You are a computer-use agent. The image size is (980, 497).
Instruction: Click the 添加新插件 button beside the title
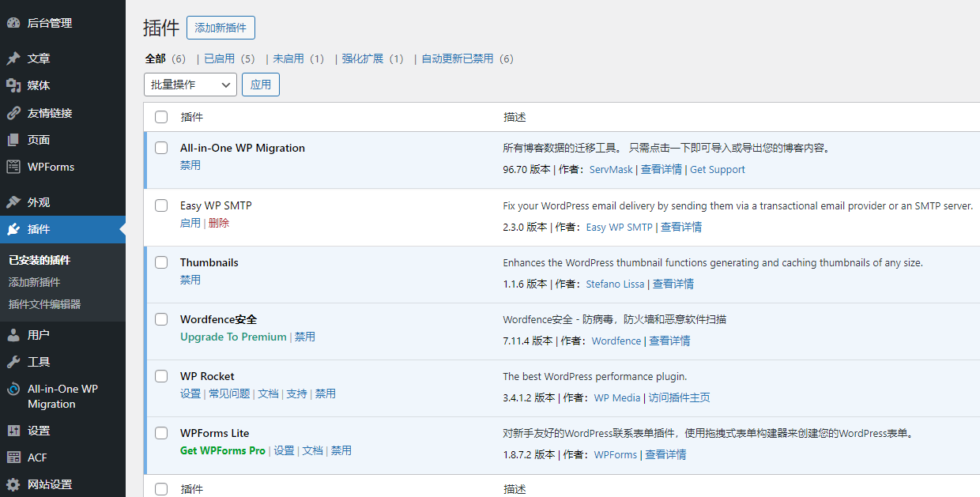(220, 28)
